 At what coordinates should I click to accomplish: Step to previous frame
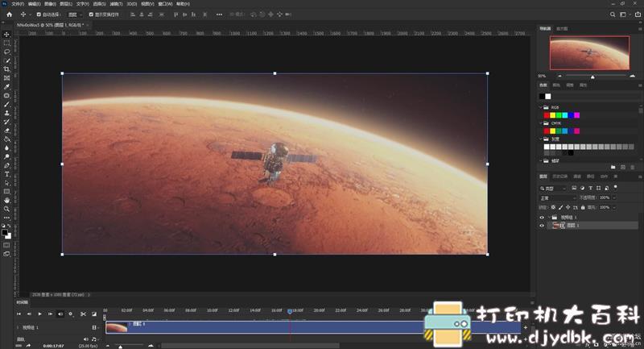[x=29, y=314]
